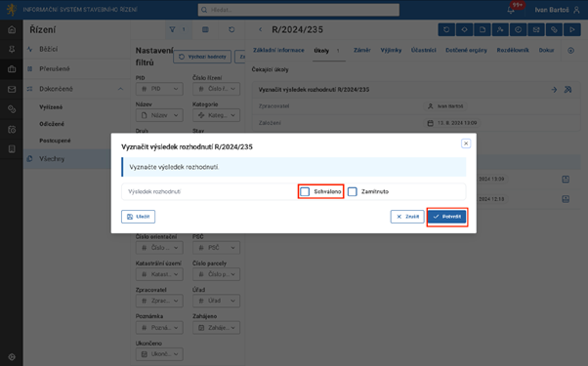Image resolution: width=588 pixels, height=366 pixels.
Task: Click the Hledat search field
Action: (299, 10)
